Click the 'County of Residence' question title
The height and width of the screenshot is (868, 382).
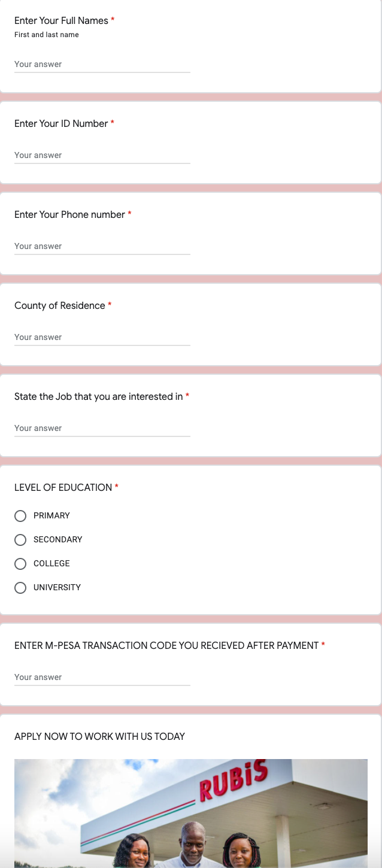click(60, 305)
